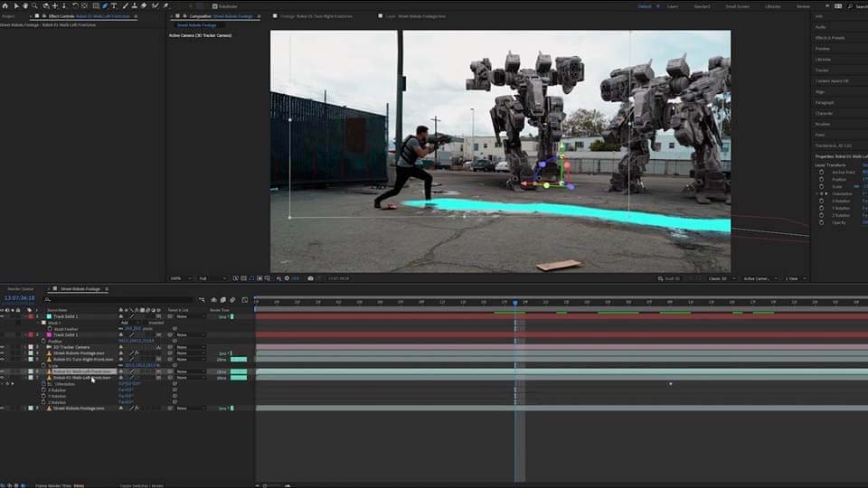The height and width of the screenshot is (488, 868).
Task: Select the Brush tool
Action: click(125, 5)
